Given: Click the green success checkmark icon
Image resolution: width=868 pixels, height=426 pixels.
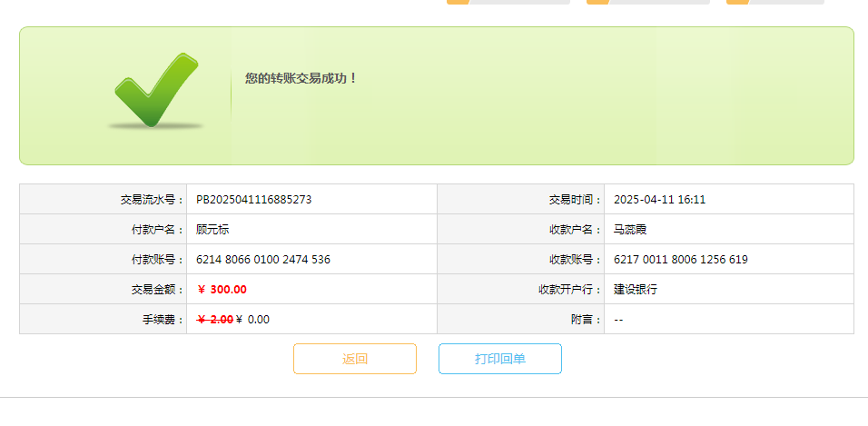Looking at the screenshot, I should coord(156,90).
